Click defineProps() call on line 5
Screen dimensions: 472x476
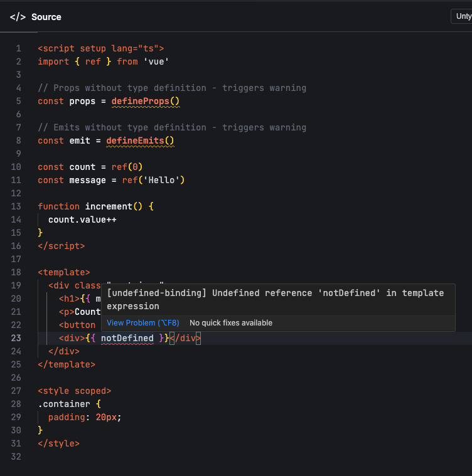pyautogui.click(x=146, y=101)
